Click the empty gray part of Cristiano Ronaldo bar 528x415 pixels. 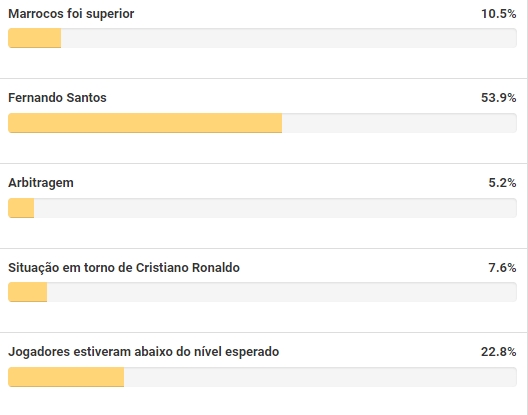pos(282,292)
